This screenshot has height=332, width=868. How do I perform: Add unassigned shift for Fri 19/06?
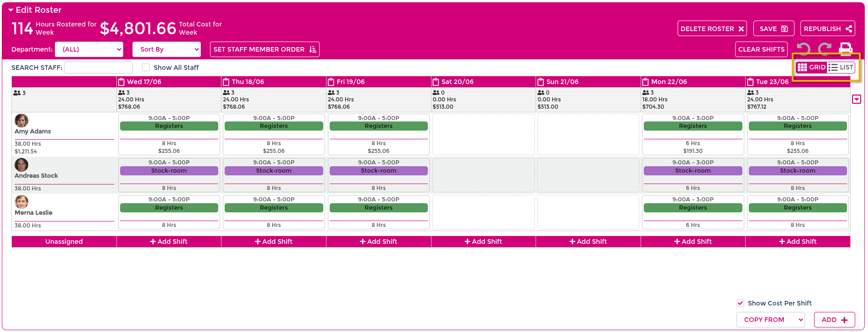pyautogui.click(x=379, y=242)
